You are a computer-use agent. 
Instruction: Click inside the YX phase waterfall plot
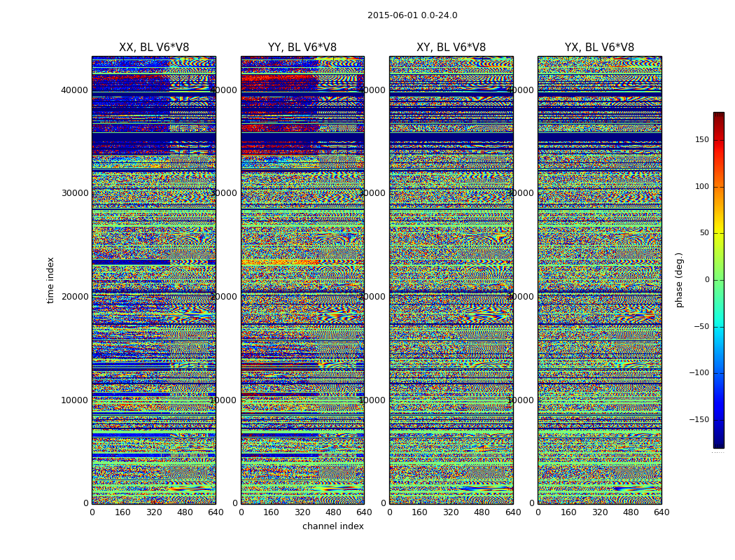[599, 280]
